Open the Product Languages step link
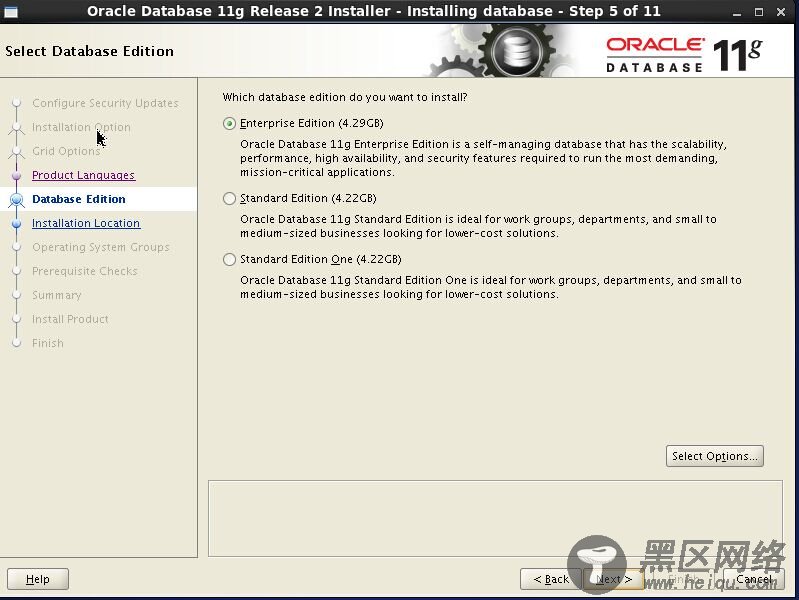Screen dimensions: 799x600 tap(84, 175)
